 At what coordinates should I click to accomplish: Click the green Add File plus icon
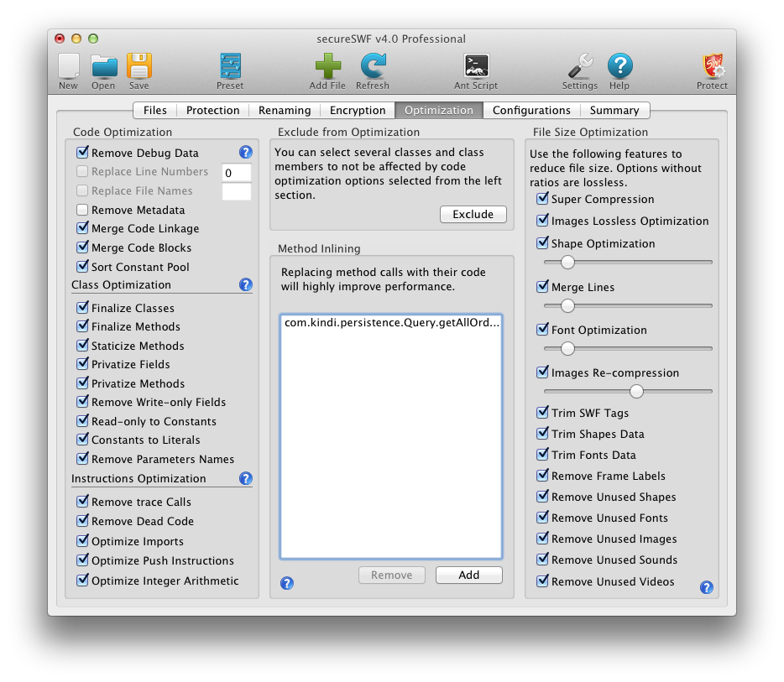327,66
